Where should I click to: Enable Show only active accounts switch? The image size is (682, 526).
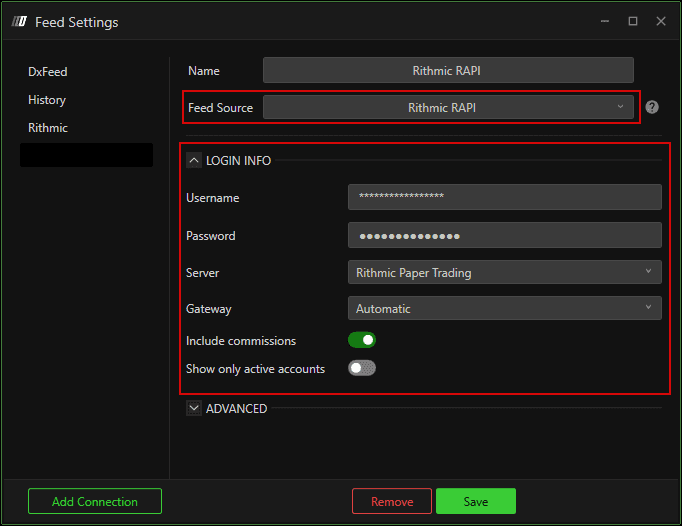362,368
